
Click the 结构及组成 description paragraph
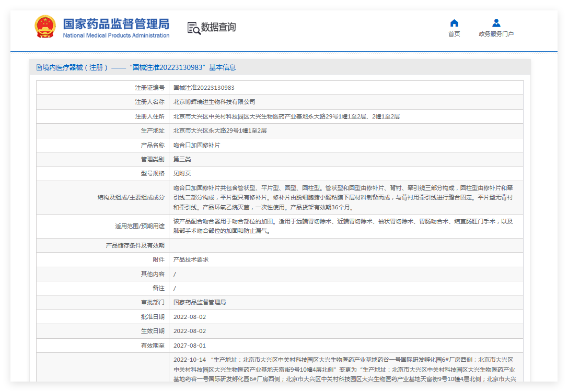[x=343, y=198]
